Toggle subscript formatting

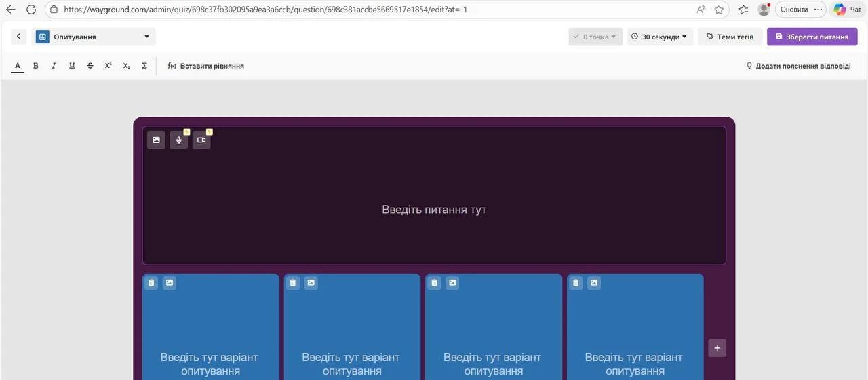(126, 66)
